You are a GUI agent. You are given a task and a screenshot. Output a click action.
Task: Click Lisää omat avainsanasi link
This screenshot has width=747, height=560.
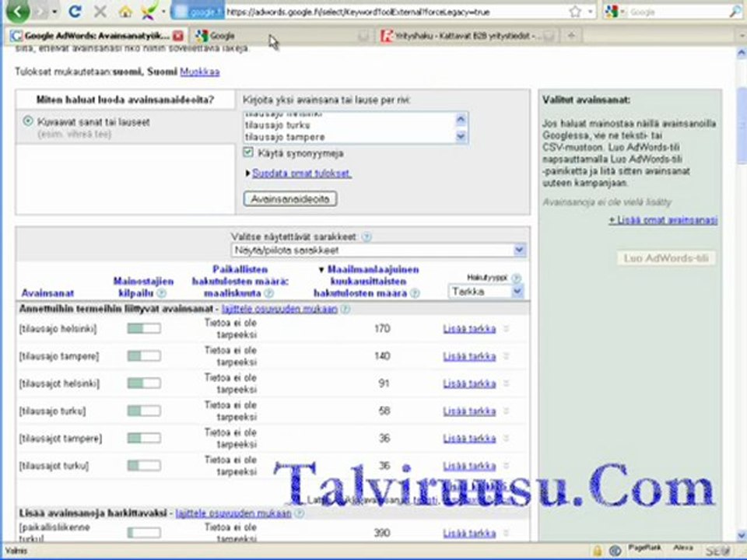click(663, 220)
